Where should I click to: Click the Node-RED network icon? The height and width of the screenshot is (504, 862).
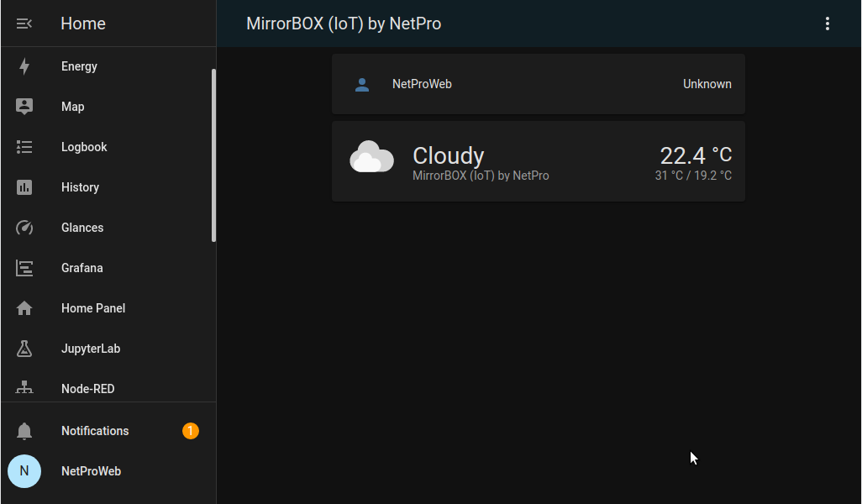pos(24,388)
